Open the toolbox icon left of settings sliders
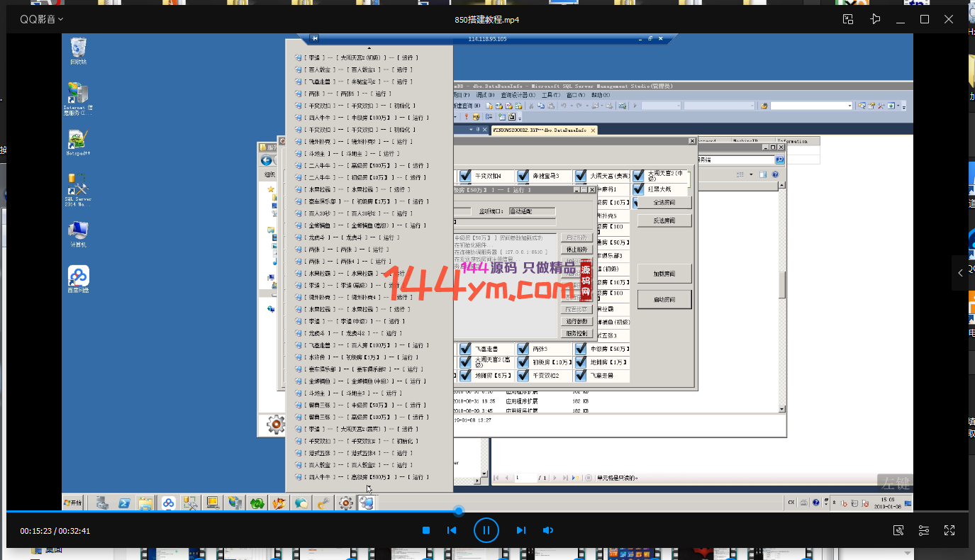The image size is (975, 560). tap(898, 530)
